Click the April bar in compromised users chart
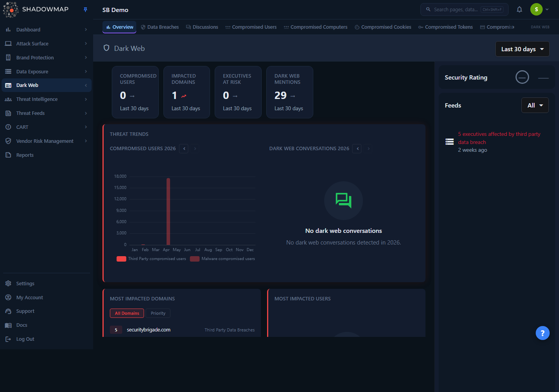Viewport: 559px width, 392px height. click(168, 211)
